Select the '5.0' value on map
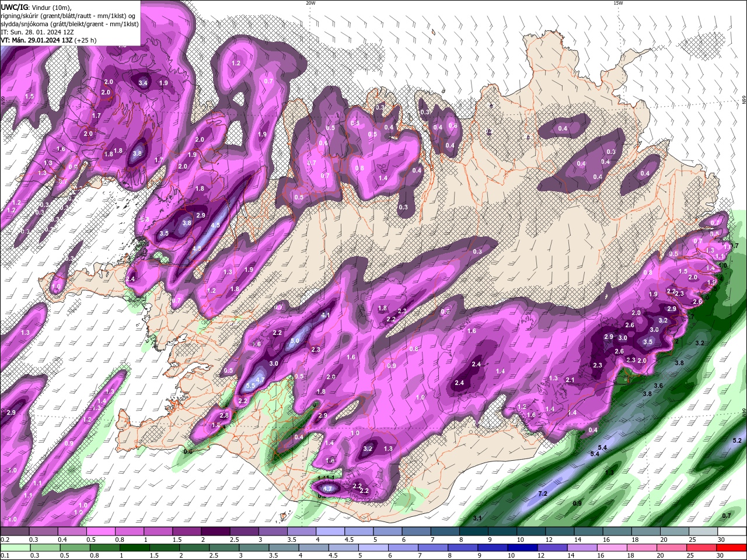 295,341
